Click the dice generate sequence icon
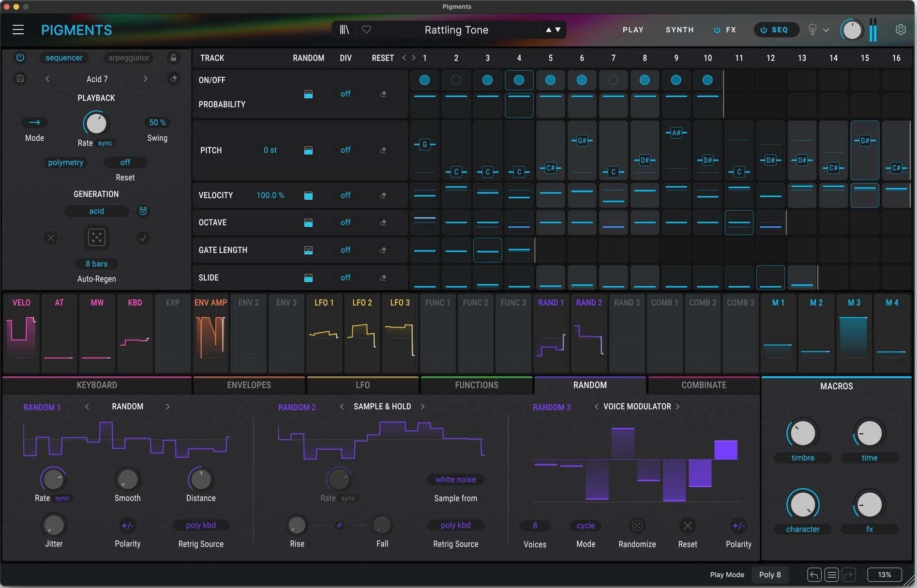The height and width of the screenshot is (588, 917). click(x=96, y=237)
